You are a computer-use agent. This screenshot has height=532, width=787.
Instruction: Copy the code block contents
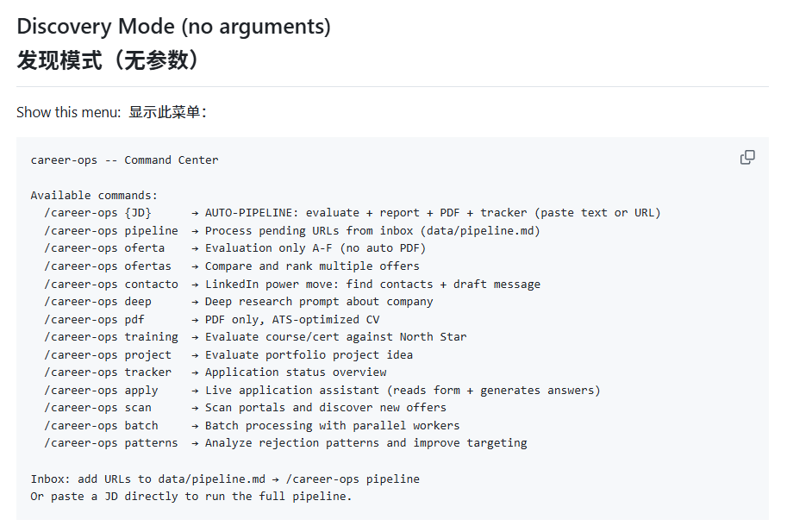pos(747,158)
